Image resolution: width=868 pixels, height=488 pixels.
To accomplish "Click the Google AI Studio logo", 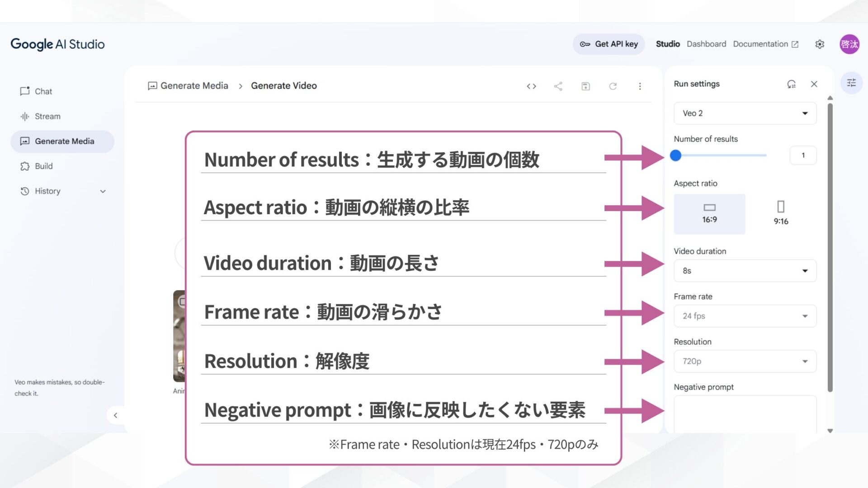I will pyautogui.click(x=57, y=44).
